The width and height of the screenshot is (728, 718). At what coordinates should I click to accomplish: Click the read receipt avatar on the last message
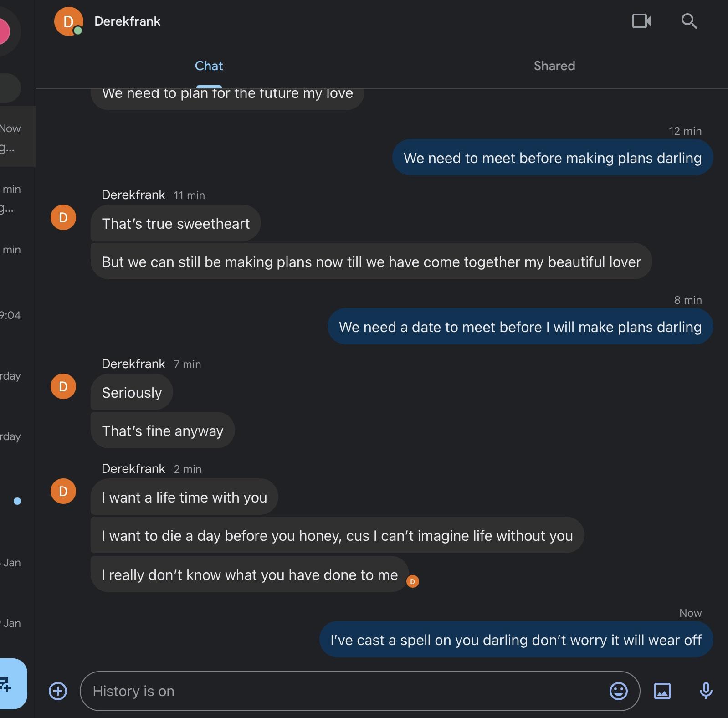point(412,581)
